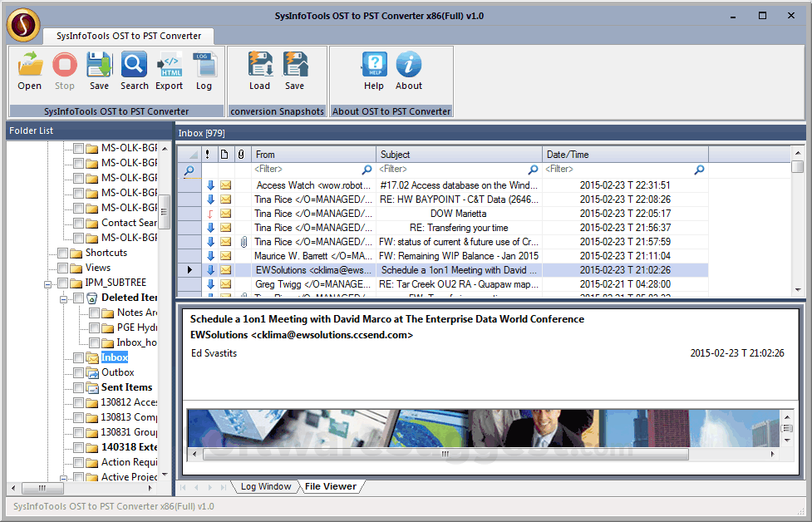Collapse the Deleted Items folder node
The image size is (812, 522).
tap(64, 298)
